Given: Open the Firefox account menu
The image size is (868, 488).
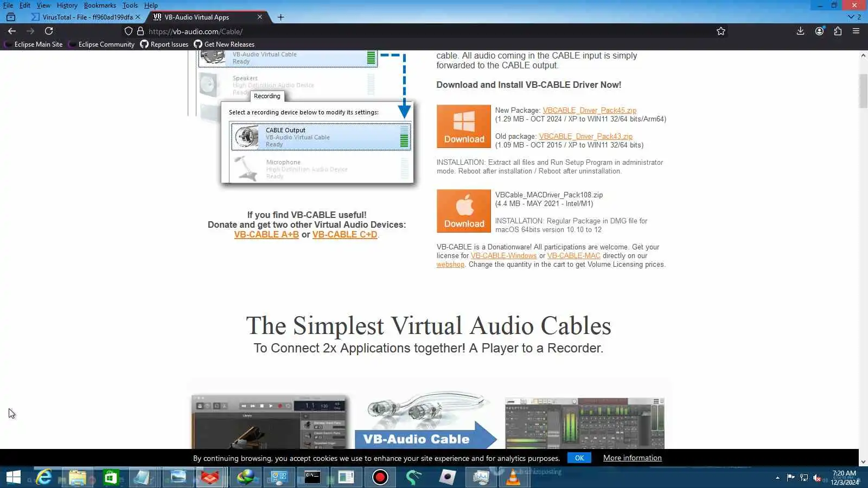Looking at the screenshot, I should pyautogui.click(x=819, y=31).
